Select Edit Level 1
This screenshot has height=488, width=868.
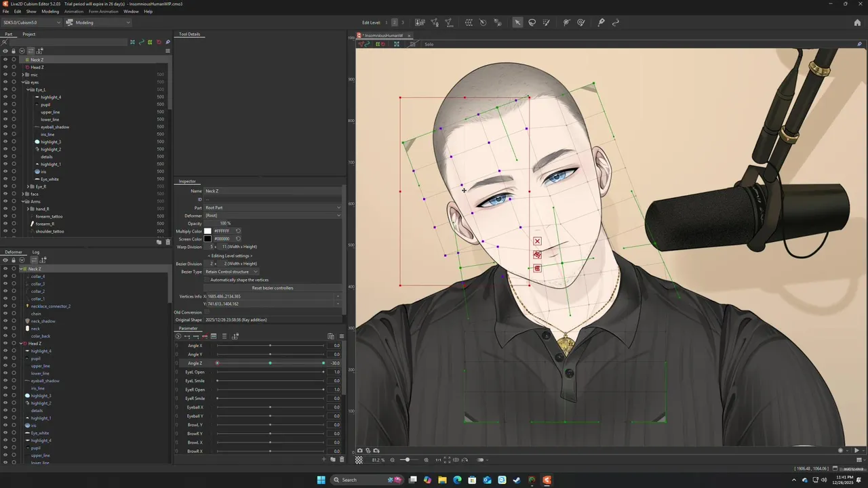pyautogui.click(x=387, y=22)
